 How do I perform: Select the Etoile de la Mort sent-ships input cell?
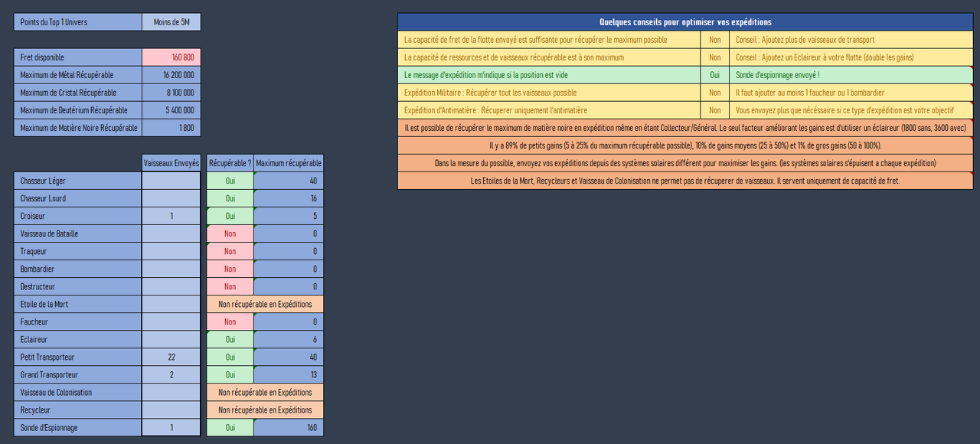point(171,304)
